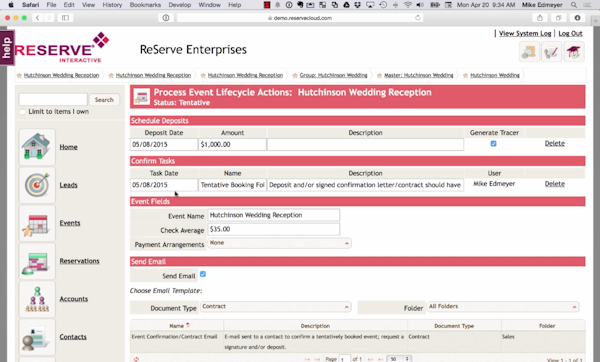Click the Deposit Date field 05/08/2015
The image size is (600, 362).
[x=164, y=144]
